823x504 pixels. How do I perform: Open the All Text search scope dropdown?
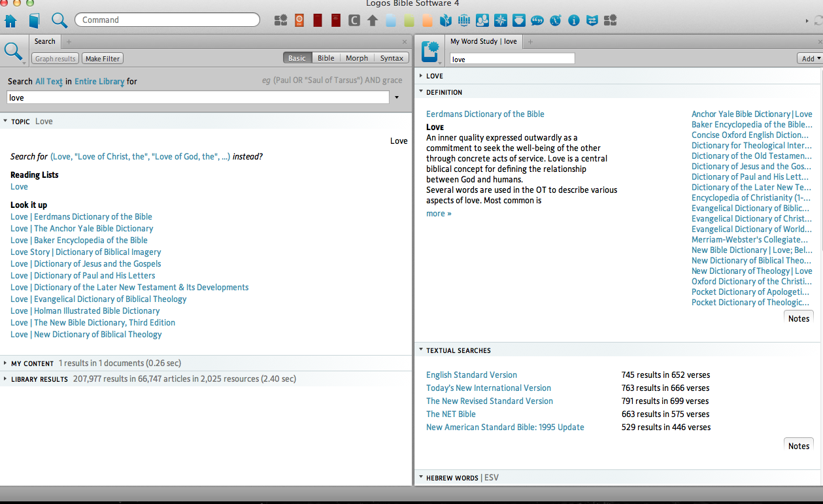point(49,82)
